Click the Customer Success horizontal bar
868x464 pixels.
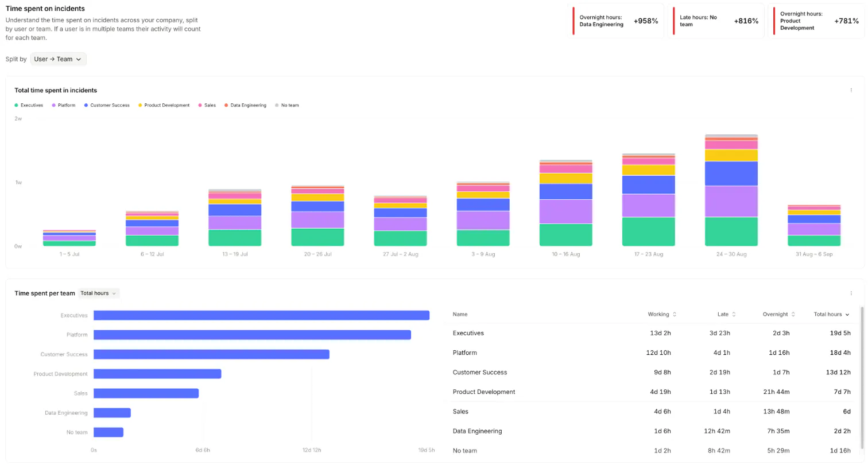coord(211,354)
